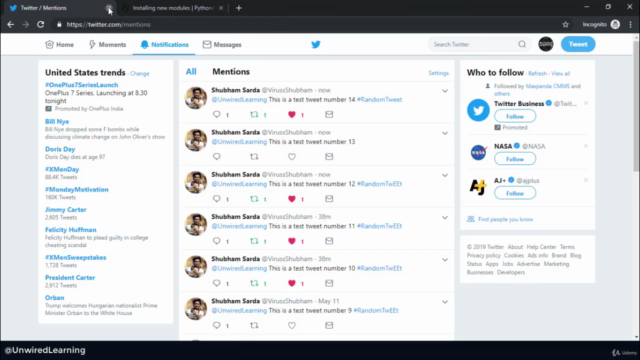
Task: Go to Home tab
Action: [x=60, y=44]
